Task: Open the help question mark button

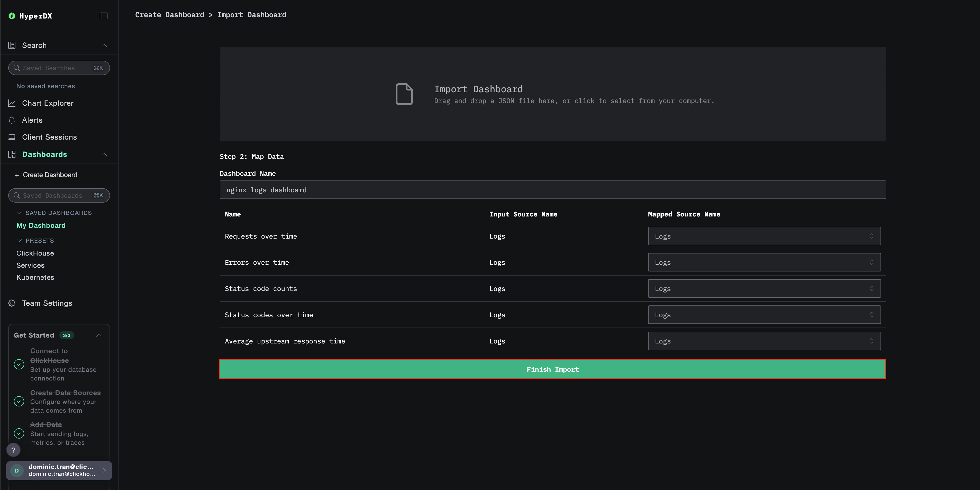Action: click(13, 450)
